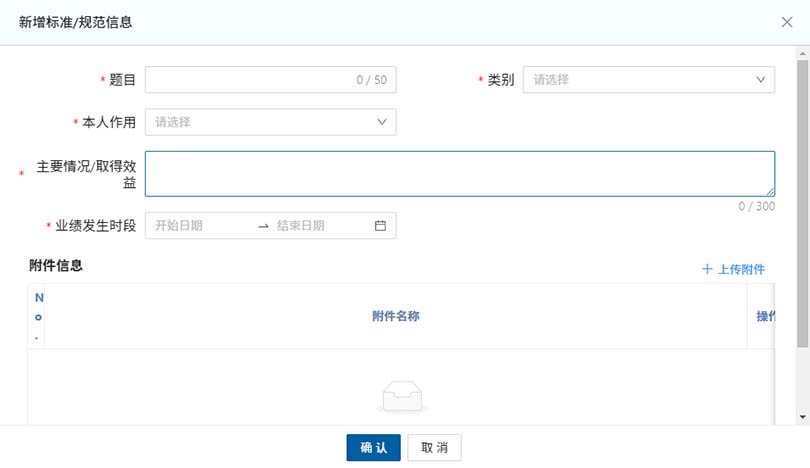Click the 操作 column header
Screen dimensions: 810x468
[x=765, y=316]
